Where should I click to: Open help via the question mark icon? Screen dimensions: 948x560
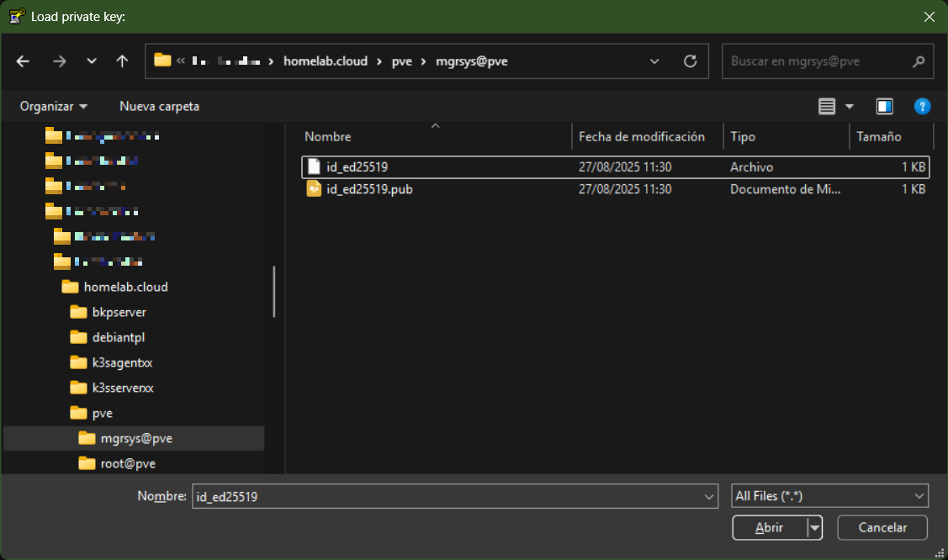click(x=922, y=106)
